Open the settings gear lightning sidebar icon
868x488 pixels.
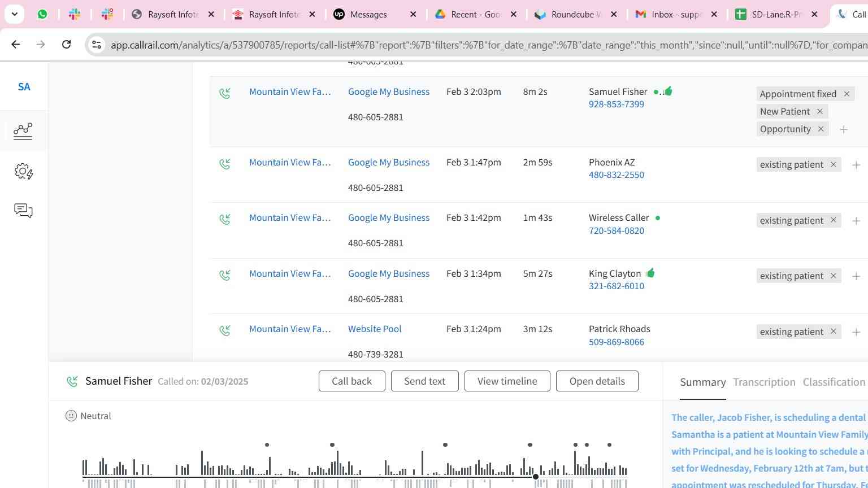(x=23, y=171)
